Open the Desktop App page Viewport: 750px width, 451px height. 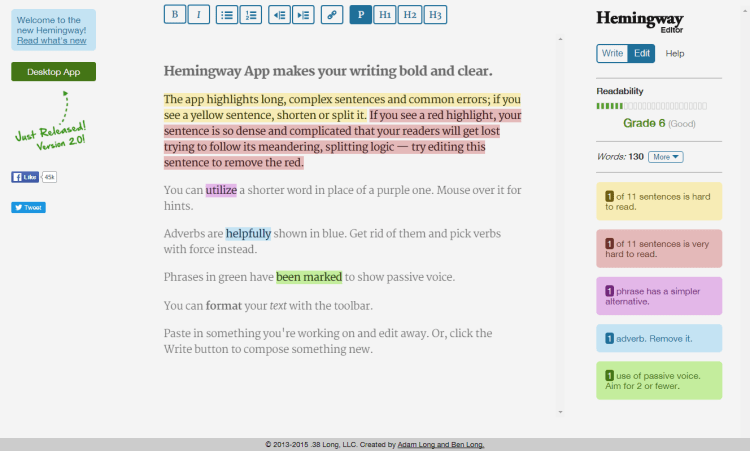point(54,72)
